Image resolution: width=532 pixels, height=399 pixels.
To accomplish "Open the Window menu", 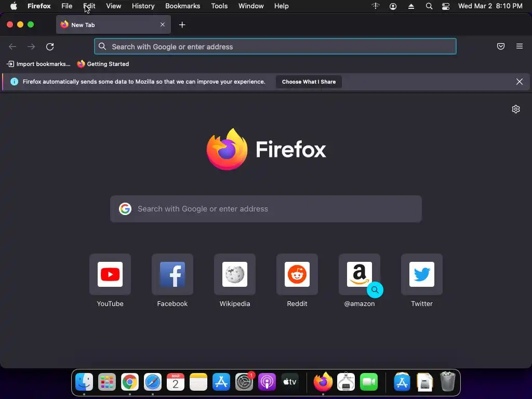I will tap(251, 6).
